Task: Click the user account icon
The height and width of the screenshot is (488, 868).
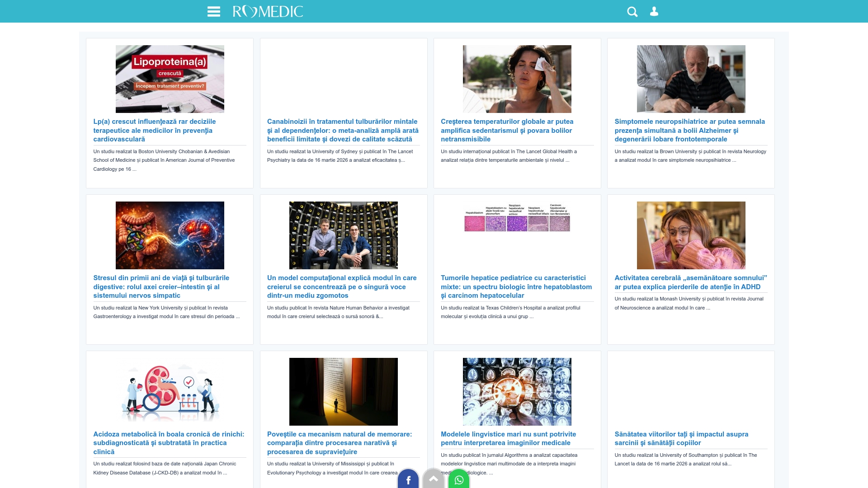Action: (654, 12)
